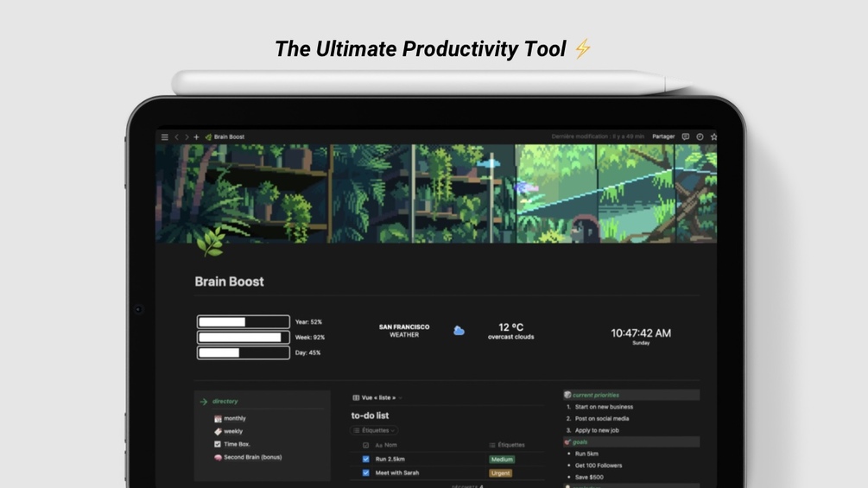Click the 10:47:42 AM clock widget
868x488 pixels.
641,333
